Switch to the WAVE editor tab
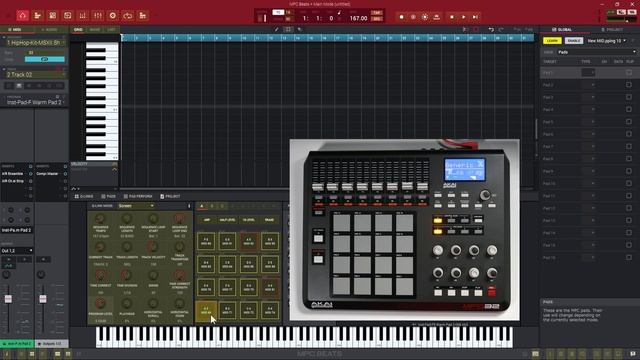Viewport: 640px width, 360px height. (95, 29)
